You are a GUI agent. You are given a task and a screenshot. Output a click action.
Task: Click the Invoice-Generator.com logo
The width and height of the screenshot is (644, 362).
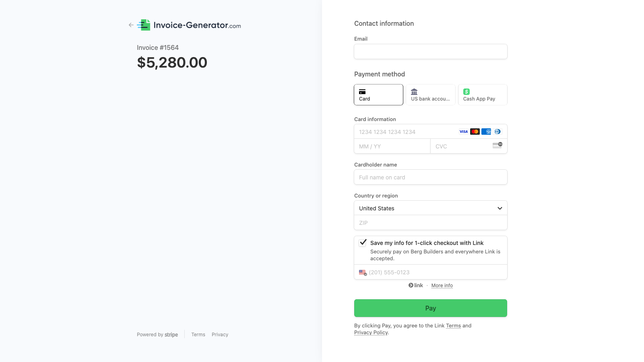point(189,25)
